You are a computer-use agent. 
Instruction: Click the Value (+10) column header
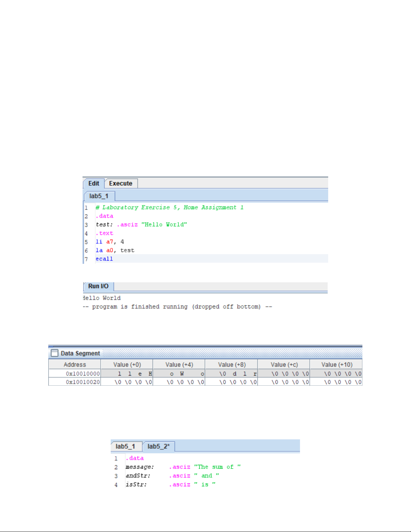[337, 365]
